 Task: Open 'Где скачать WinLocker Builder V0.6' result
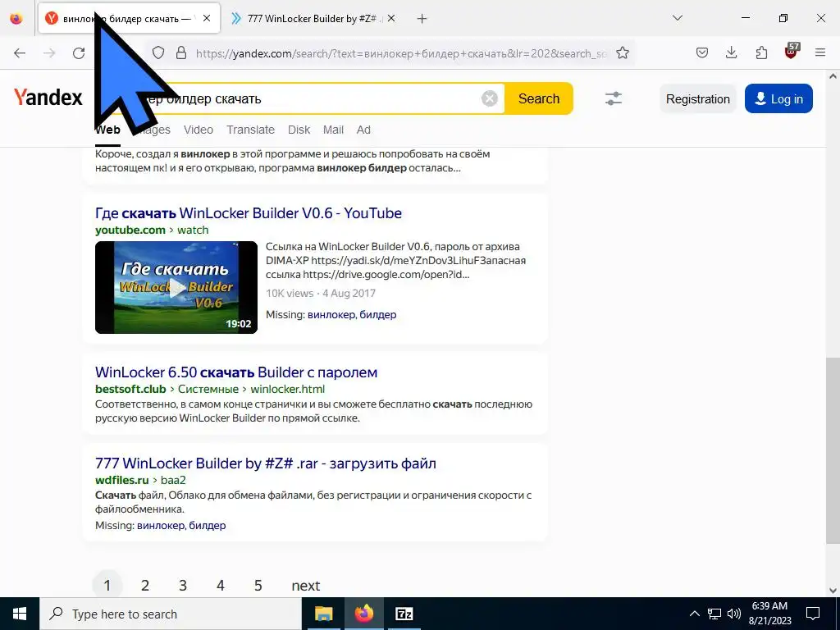(x=248, y=213)
